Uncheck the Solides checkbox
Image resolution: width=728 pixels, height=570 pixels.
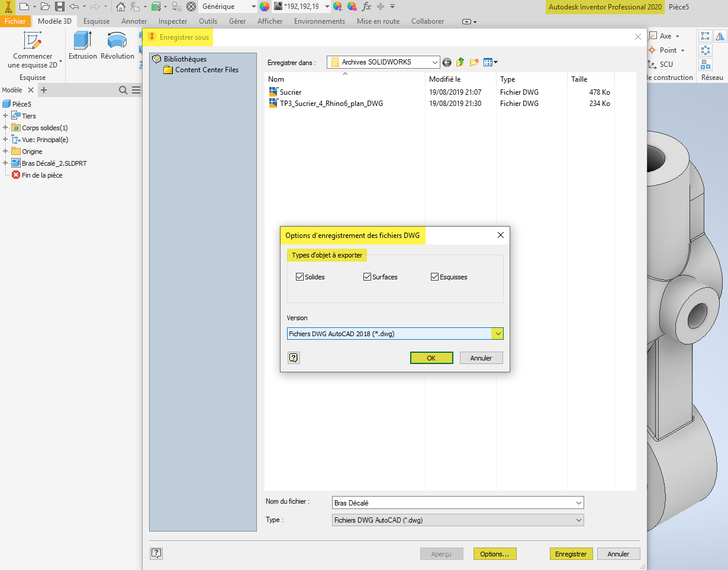[x=300, y=276]
